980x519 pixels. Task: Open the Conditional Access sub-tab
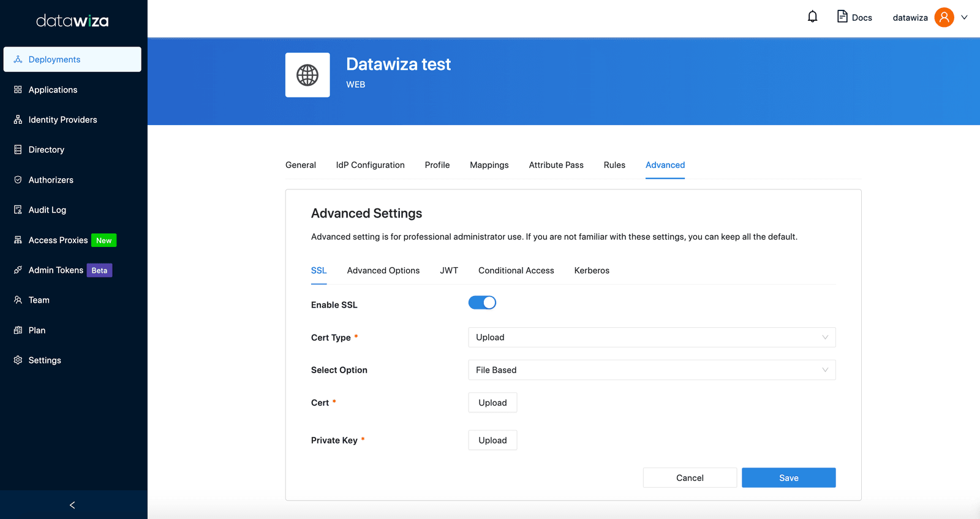click(x=516, y=270)
